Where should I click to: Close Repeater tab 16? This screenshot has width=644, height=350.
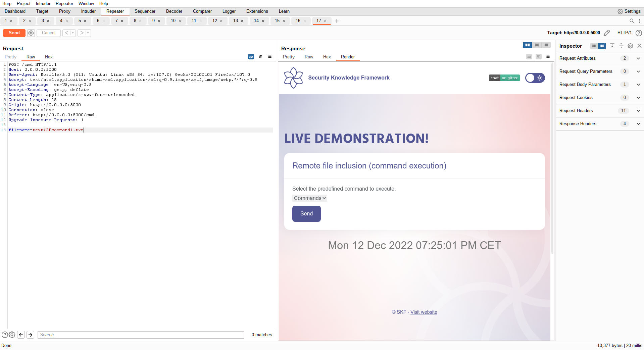(x=305, y=21)
